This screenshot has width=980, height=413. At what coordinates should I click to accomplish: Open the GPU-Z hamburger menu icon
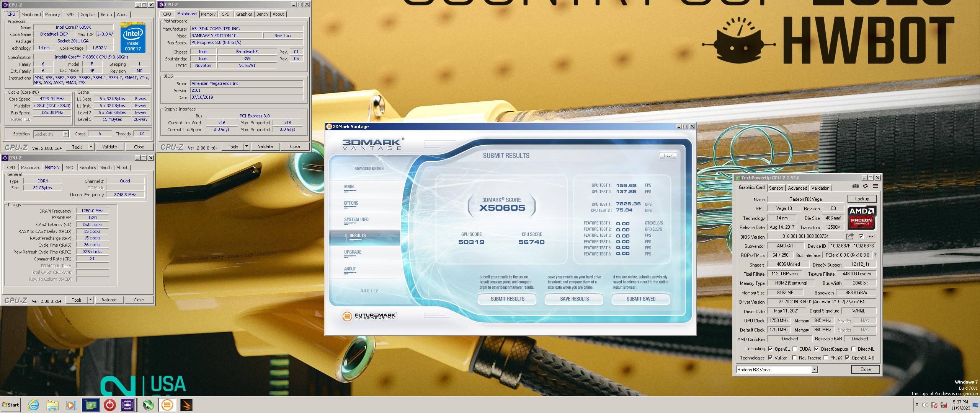click(x=875, y=186)
